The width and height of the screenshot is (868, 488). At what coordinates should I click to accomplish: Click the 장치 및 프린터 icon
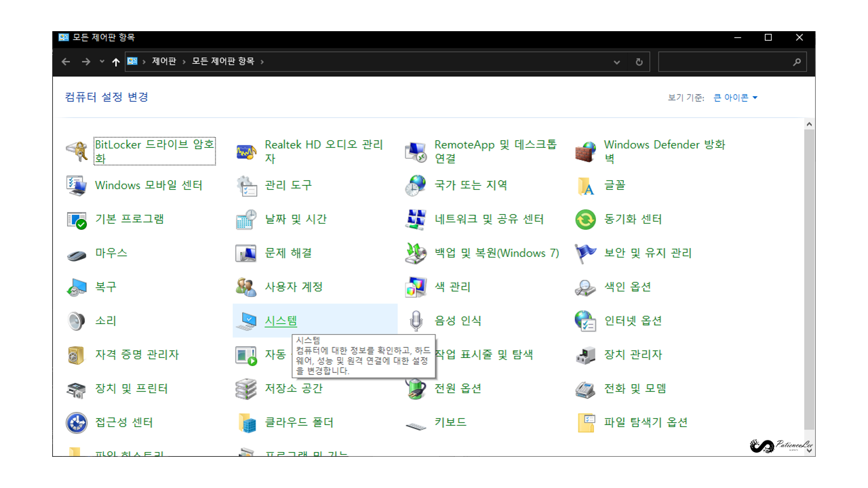pyautogui.click(x=77, y=389)
